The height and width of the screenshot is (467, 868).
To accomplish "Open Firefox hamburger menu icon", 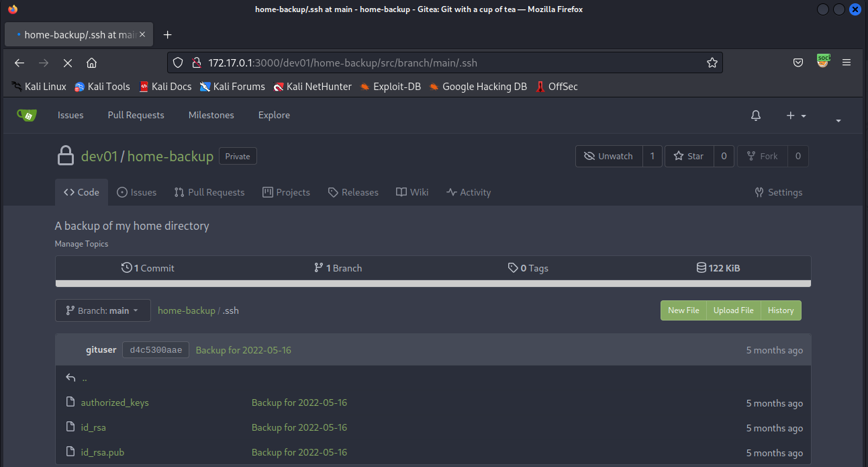I will (x=847, y=62).
